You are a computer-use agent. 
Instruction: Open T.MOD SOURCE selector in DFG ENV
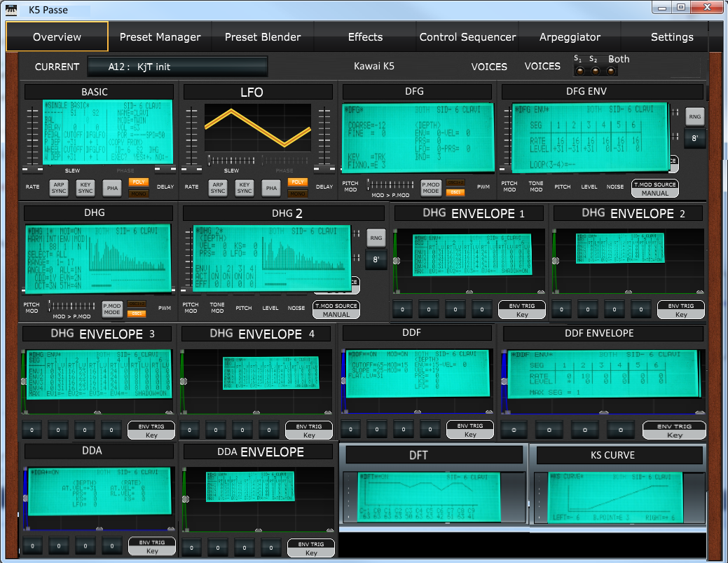pos(654,188)
